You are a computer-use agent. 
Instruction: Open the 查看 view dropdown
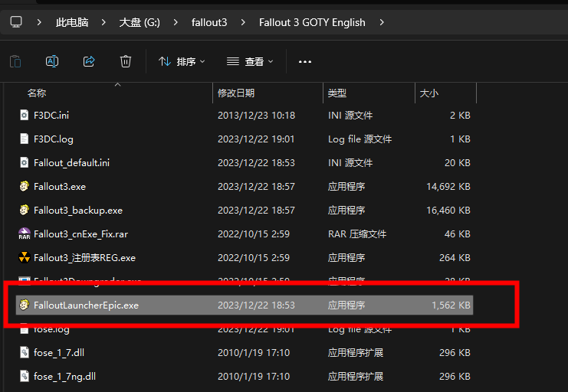(x=250, y=61)
